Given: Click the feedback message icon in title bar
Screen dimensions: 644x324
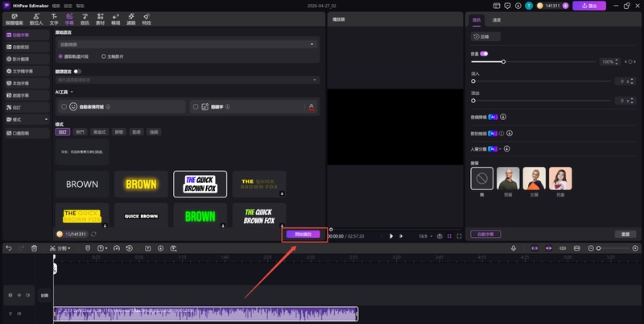Looking at the screenshot, I should (x=508, y=6).
